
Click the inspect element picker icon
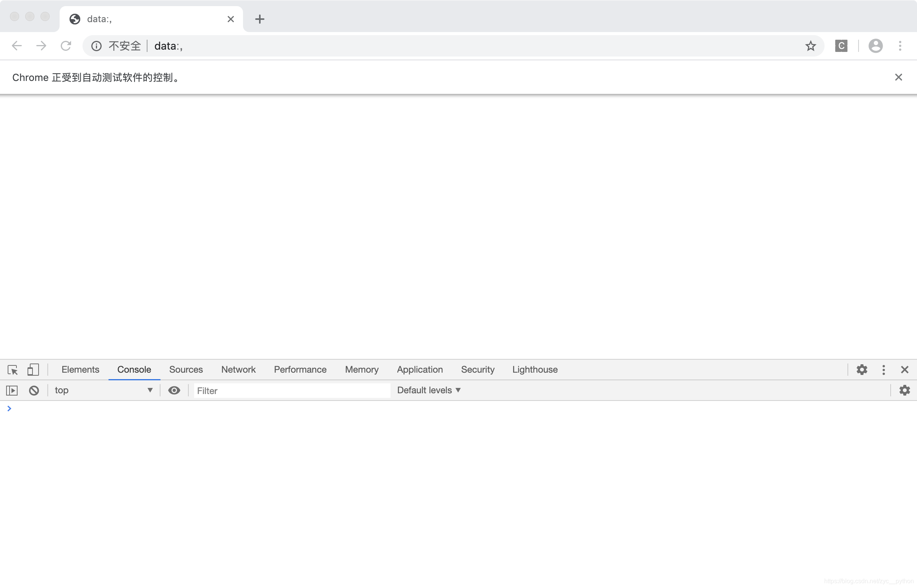[x=13, y=370]
